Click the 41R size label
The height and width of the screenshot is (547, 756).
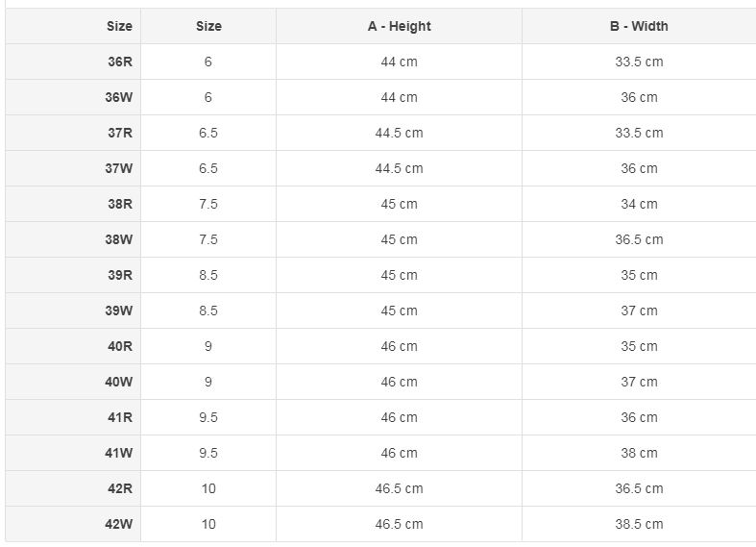click(x=120, y=417)
